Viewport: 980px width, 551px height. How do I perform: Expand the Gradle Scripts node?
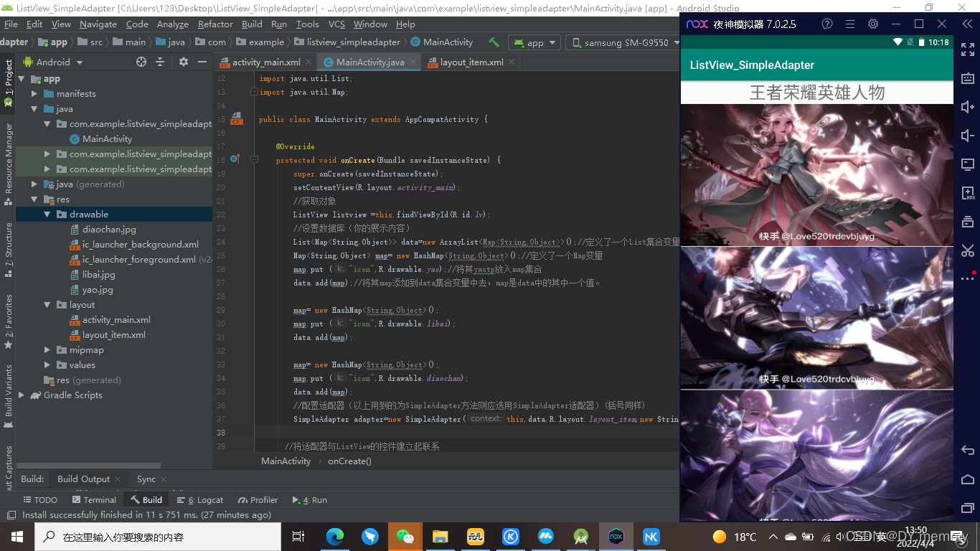coord(22,395)
